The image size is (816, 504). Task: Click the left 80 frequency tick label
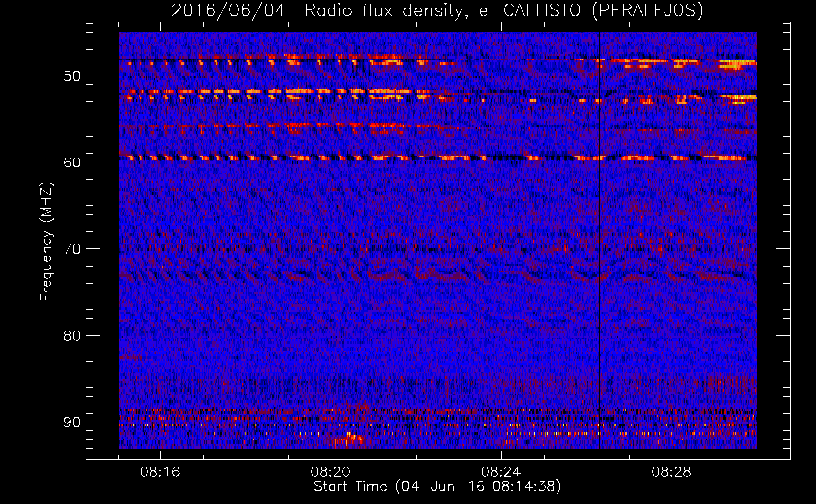pos(72,336)
